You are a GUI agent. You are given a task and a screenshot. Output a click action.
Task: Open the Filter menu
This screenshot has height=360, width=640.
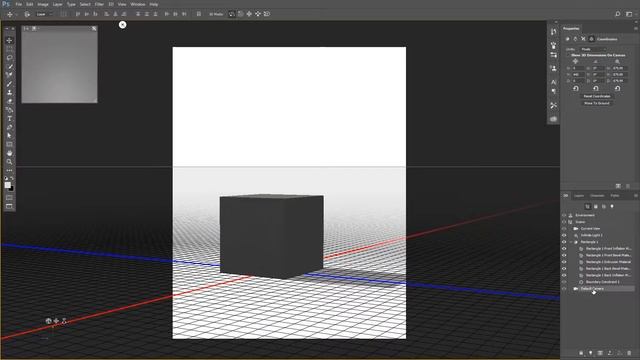coord(99,4)
